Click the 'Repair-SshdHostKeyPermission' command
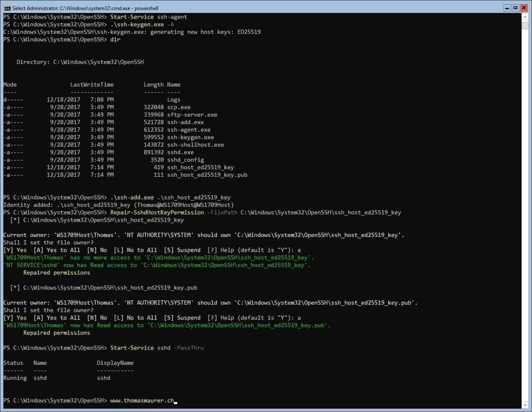The image size is (532, 412). tap(157, 213)
